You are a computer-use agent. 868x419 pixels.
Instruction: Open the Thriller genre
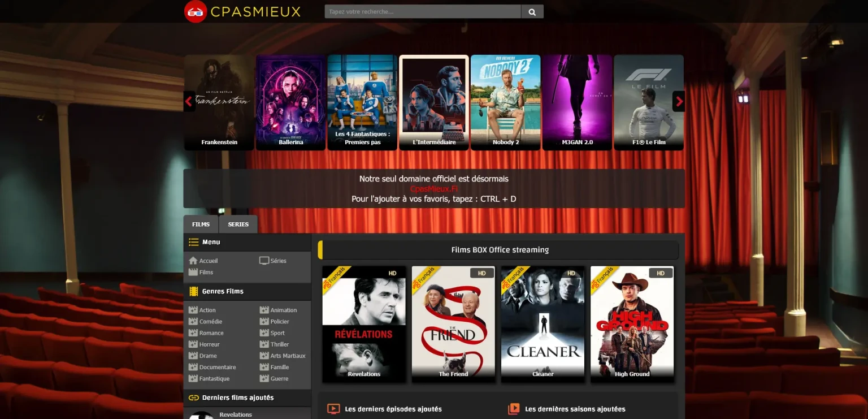tap(280, 344)
